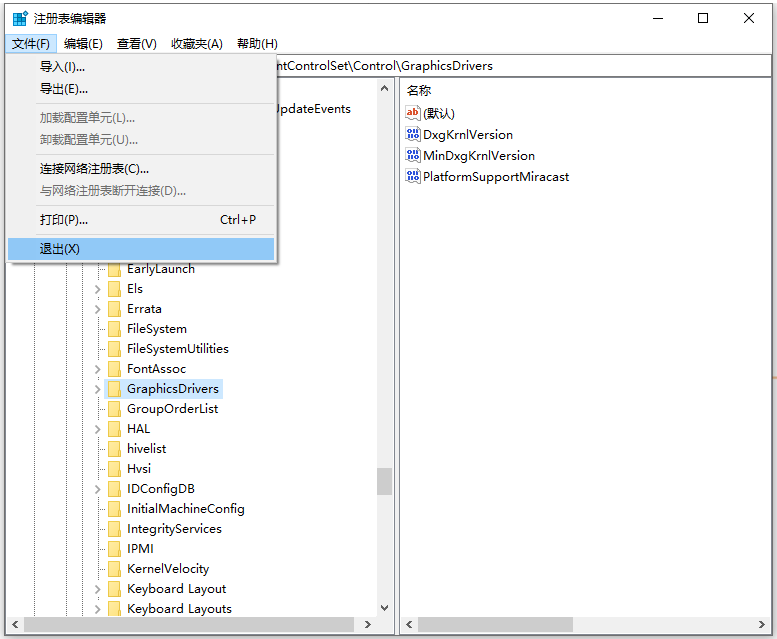Click the PlatformSupportMiracast value icon

tap(412, 176)
